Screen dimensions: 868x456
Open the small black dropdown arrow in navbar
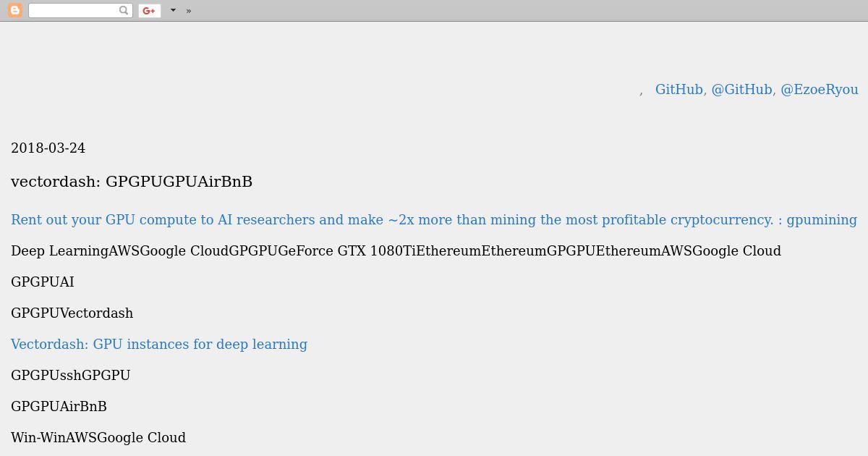pyautogui.click(x=173, y=10)
